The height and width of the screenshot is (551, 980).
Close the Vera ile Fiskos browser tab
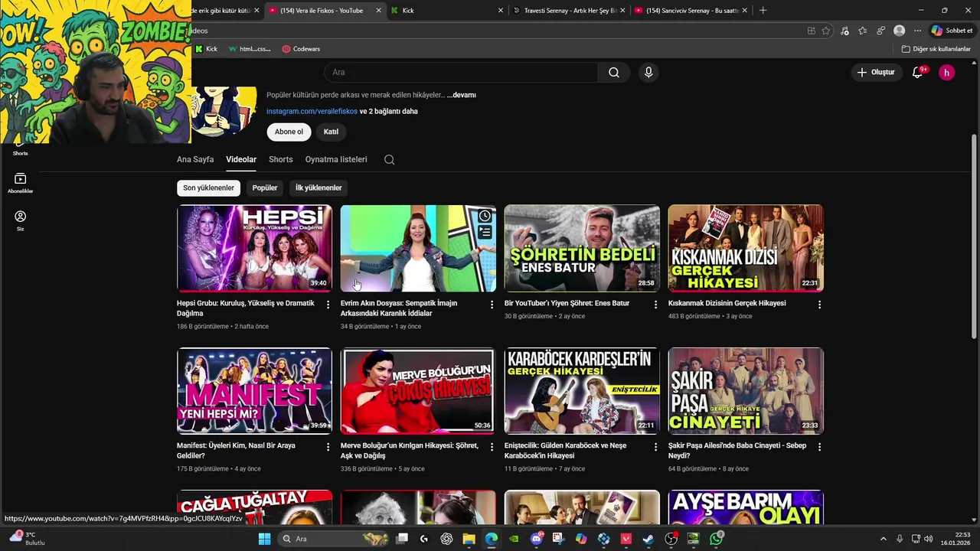378,11
